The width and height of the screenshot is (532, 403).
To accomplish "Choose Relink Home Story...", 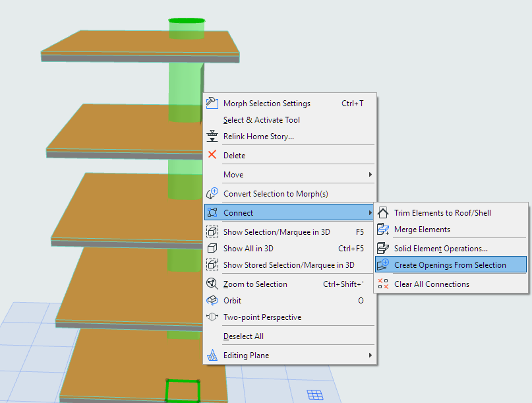I will [x=290, y=136].
